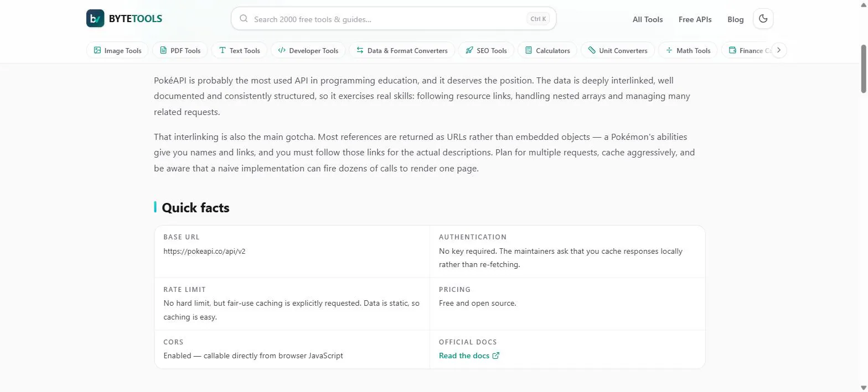This screenshot has height=392, width=868.
Task: Click the scrollbar down arrow
Action: 864,387
